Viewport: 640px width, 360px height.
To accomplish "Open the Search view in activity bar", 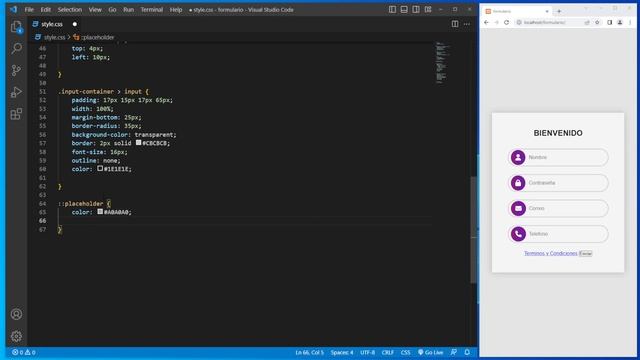I will [16, 49].
